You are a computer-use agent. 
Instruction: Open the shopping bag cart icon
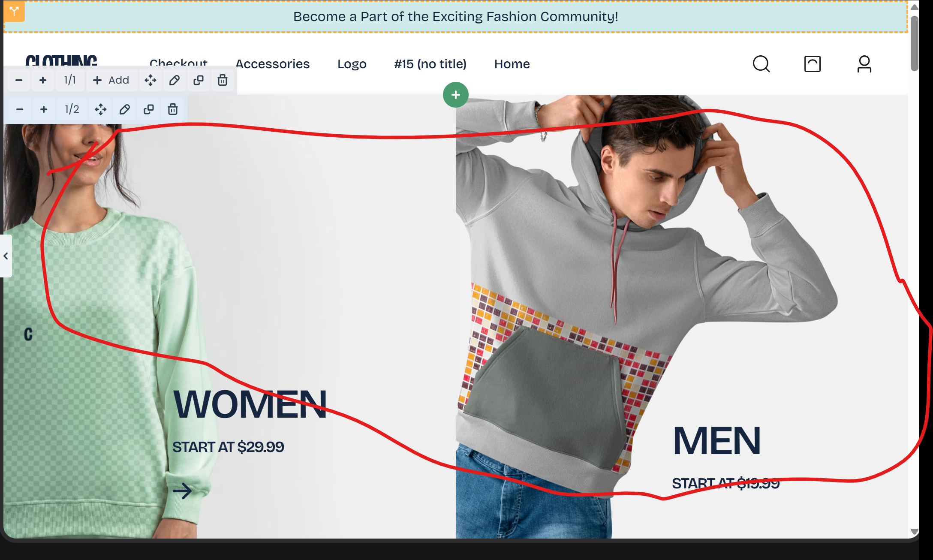tap(812, 64)
